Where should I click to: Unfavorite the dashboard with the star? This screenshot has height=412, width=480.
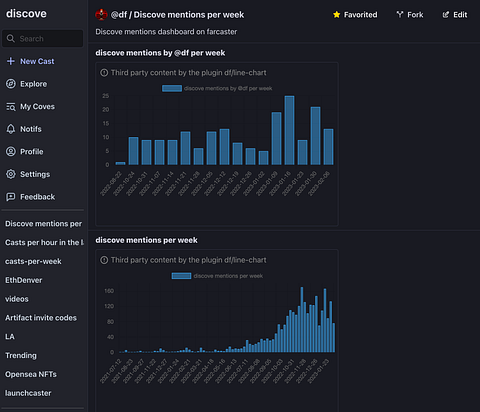336,15
